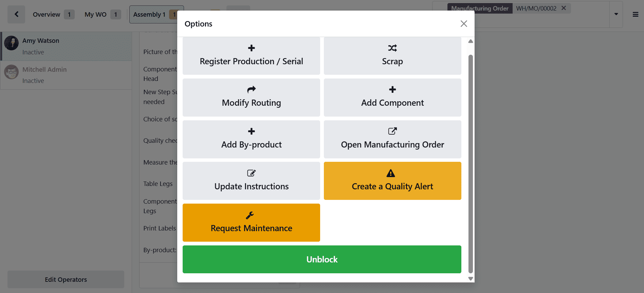Viewport: 644px width, 293px height.
Task: Switch to the My WO tab
Action: tap(103, 14)
